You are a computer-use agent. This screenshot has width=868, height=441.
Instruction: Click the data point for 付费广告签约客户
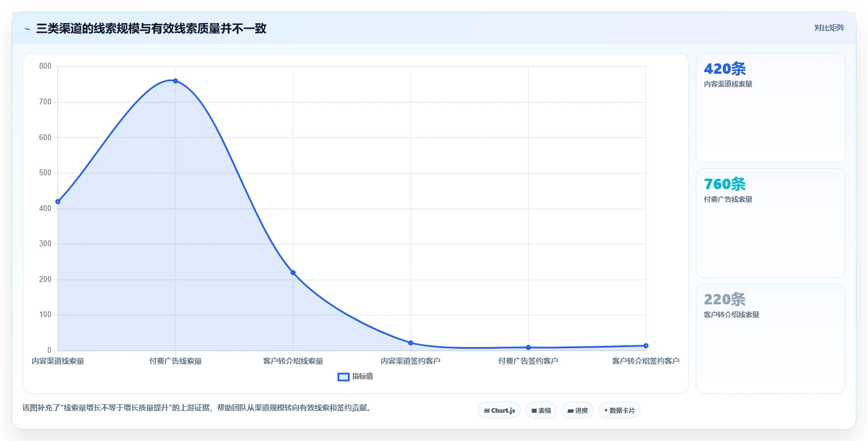[528, 347]
